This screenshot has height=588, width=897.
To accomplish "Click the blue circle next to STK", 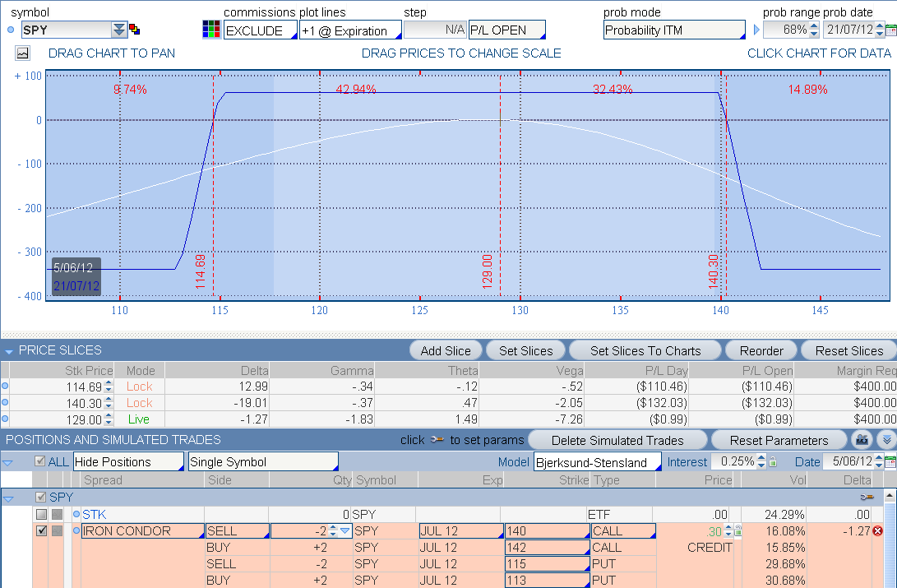I will click(x=76, y=514).
